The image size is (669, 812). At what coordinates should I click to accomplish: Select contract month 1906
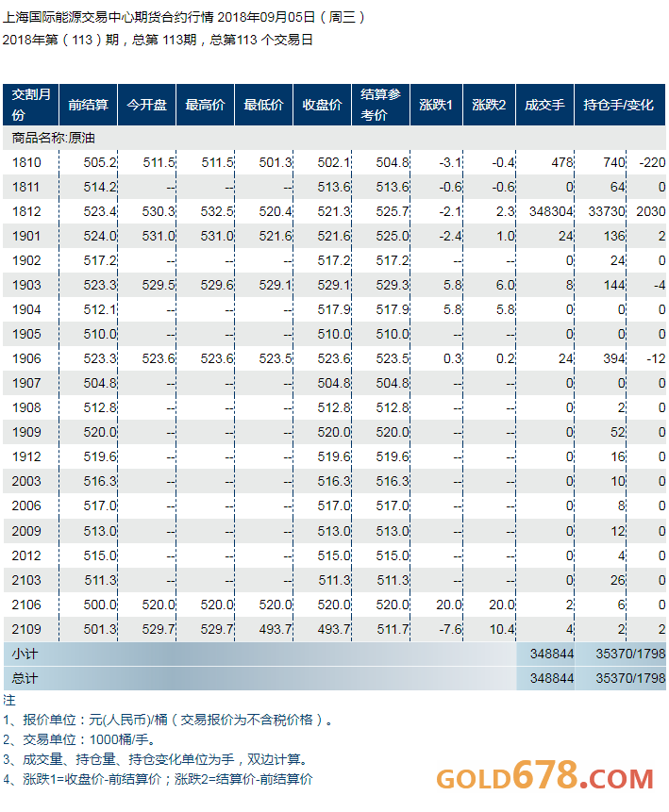(26, 358)
